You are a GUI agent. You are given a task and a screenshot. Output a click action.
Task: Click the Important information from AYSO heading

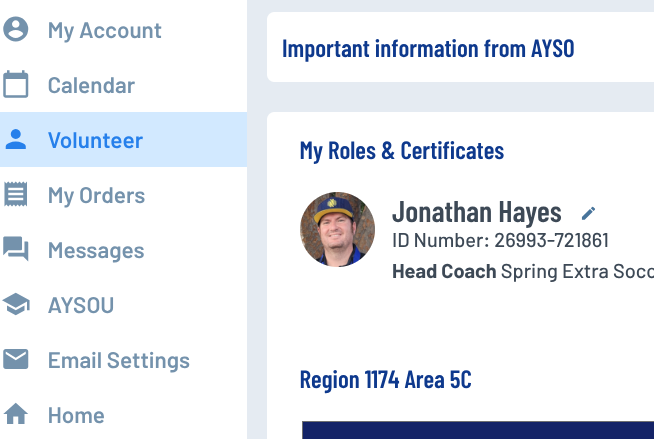(428, 48)
